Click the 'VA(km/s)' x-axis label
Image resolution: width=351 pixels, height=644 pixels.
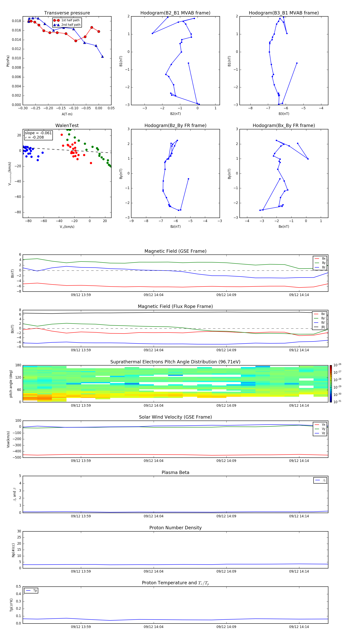(67, 227)
